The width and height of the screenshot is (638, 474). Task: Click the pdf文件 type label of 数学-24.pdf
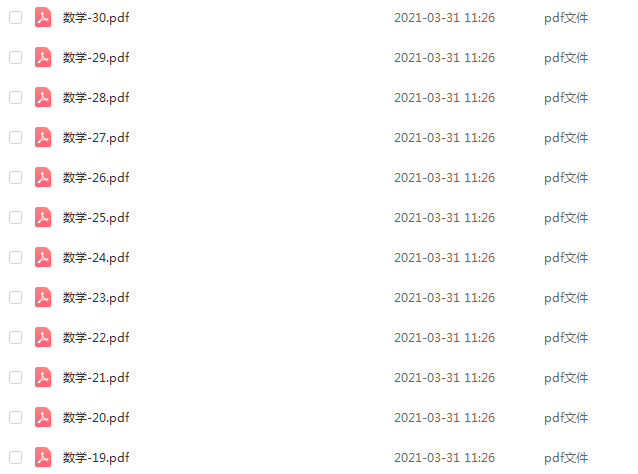click(x=566, y=258)
